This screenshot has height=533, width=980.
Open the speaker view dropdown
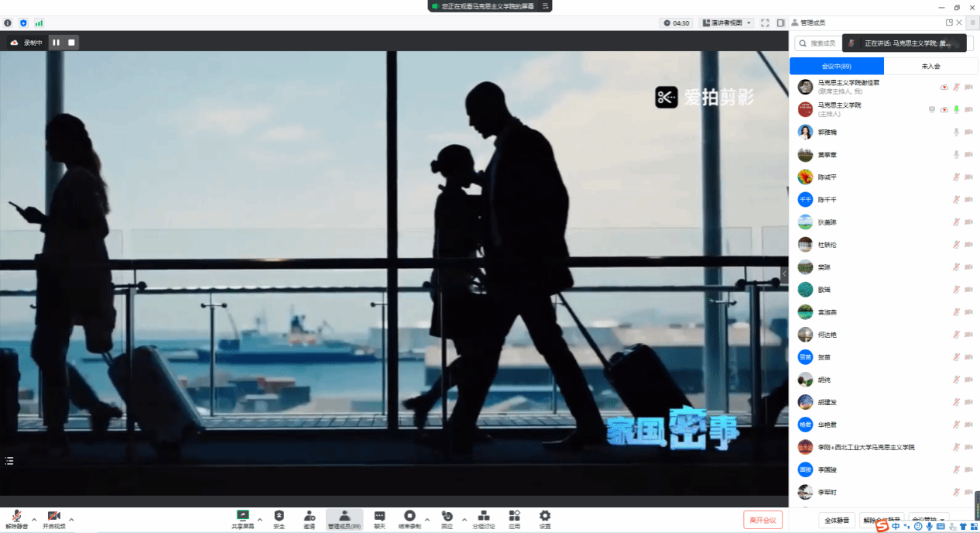coord(727,23)
